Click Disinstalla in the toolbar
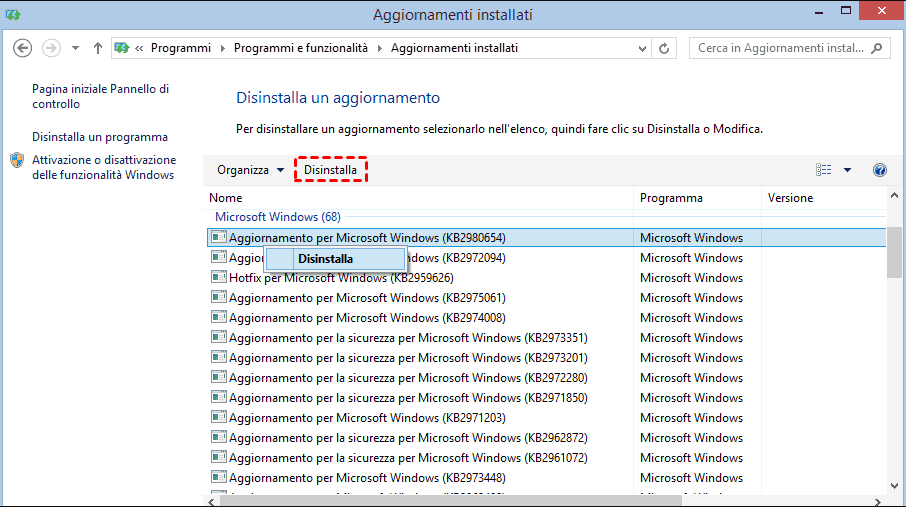Image resolution: width=906 pixels, height=507 pixels. tap(331, 170)
